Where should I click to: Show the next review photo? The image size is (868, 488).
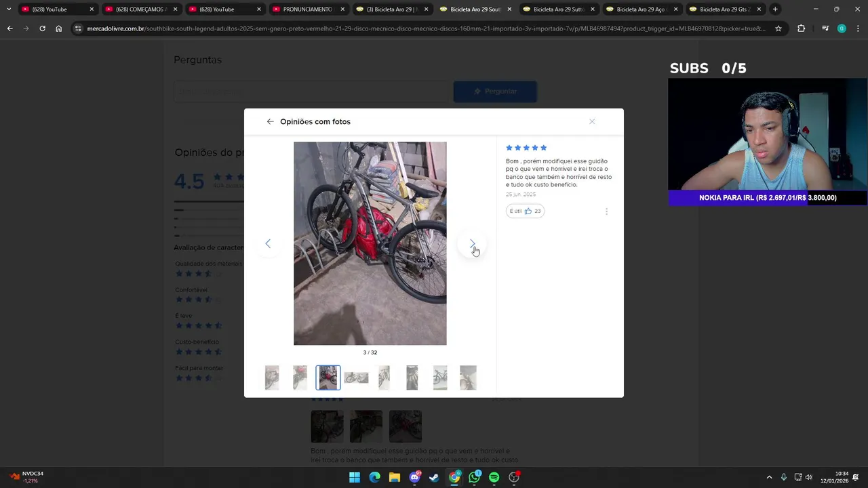(472, 244)
